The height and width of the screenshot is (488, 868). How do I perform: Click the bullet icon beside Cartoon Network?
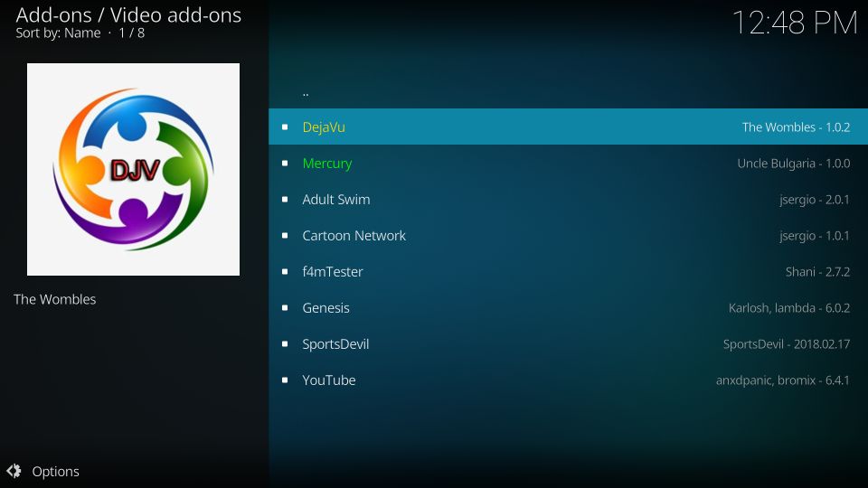point(285,235)
